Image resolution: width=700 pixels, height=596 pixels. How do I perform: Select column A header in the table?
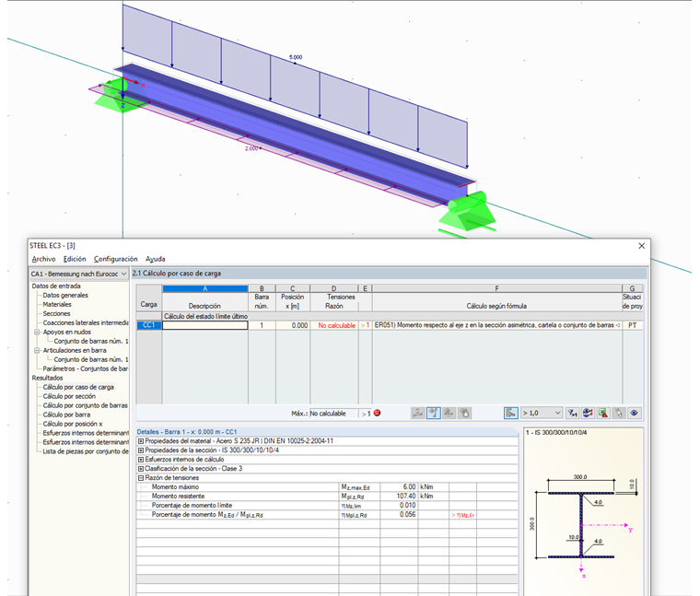pyautogui.click(x=204, y=289)
